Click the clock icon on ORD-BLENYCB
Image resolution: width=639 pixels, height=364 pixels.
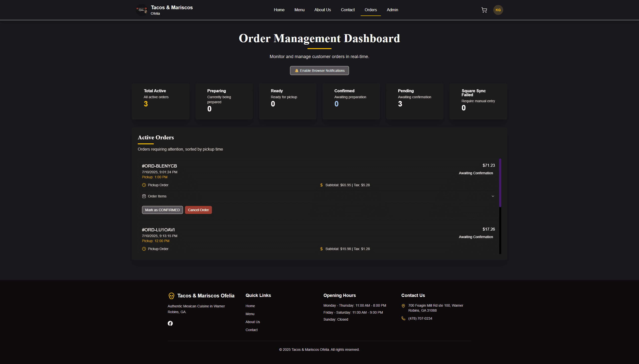pos(144,185)
